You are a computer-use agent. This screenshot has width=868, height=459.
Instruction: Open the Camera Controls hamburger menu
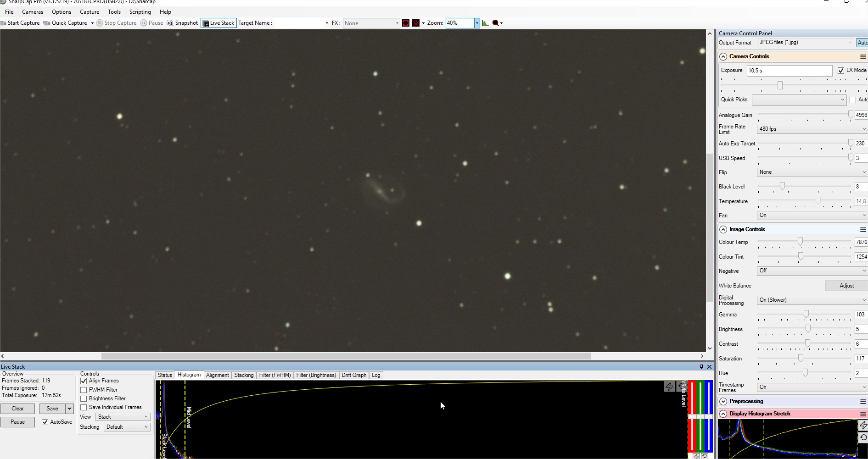863,57
